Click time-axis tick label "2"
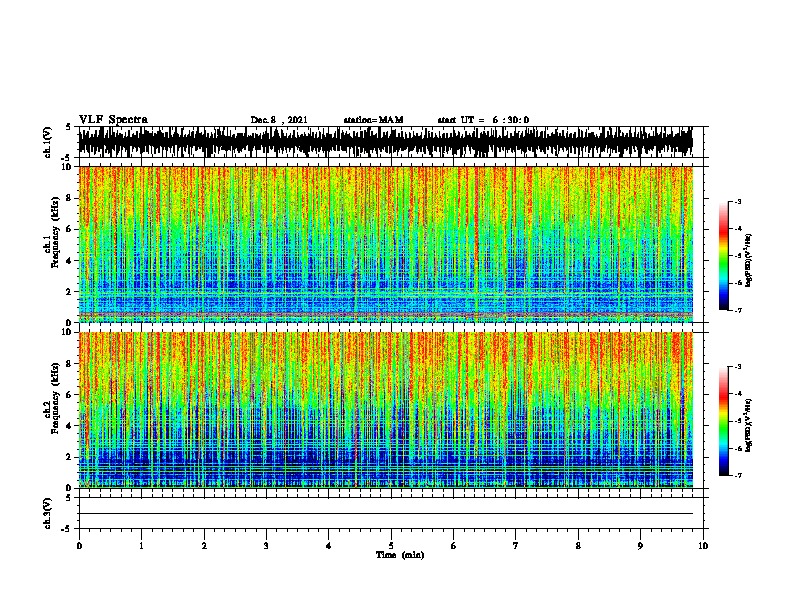The image size is (792, 612). click(204, 546)
